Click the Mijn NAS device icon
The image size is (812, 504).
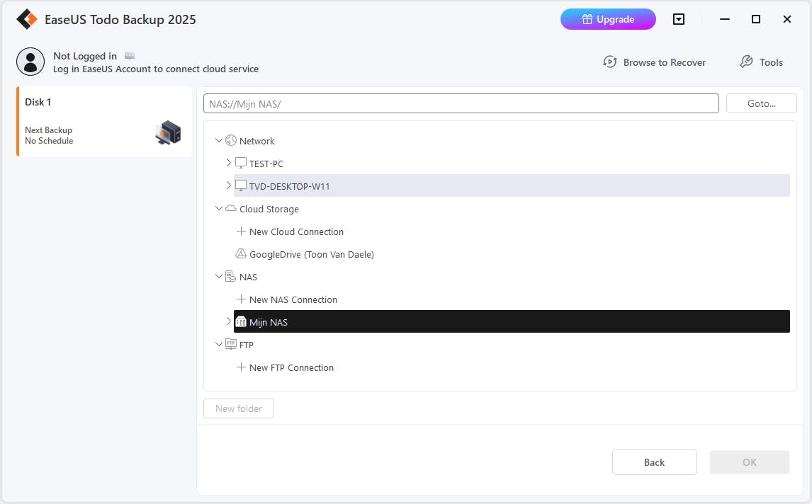pyautogui.click(x=241, y=322)
